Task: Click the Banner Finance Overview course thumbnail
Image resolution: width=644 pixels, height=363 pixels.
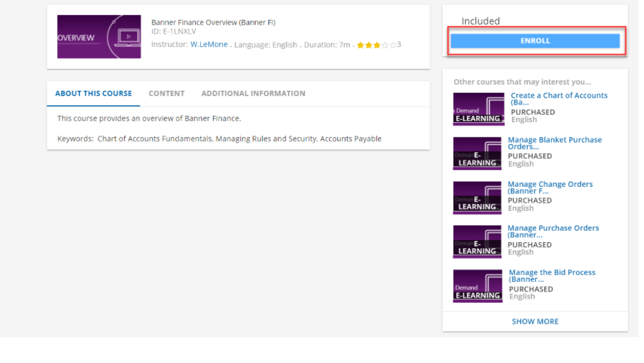Action: tap(99, 37)
